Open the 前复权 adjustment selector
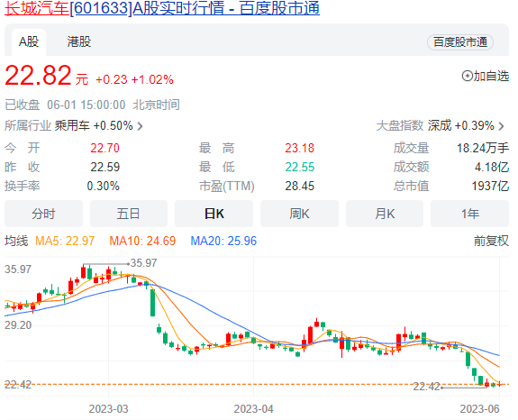 coord(491,241)
